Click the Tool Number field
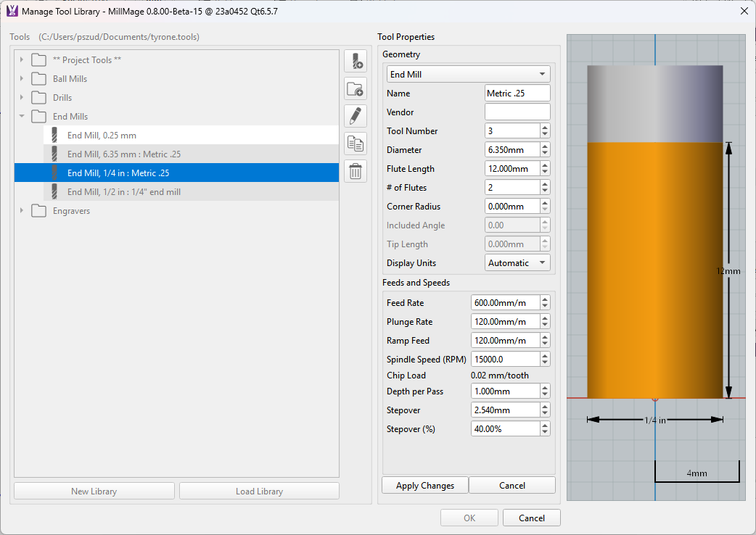The width and height of the screenshot is (756, 535). (x=512, y=130)
